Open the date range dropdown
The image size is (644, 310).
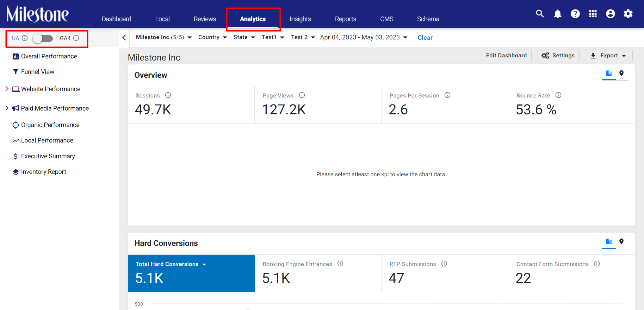pos(364,37)
